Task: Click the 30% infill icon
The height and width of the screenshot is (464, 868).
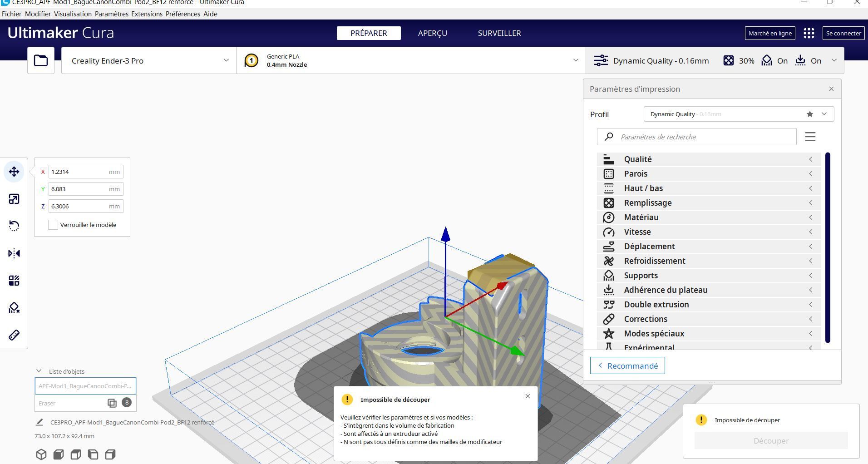Action: (728, 60)
